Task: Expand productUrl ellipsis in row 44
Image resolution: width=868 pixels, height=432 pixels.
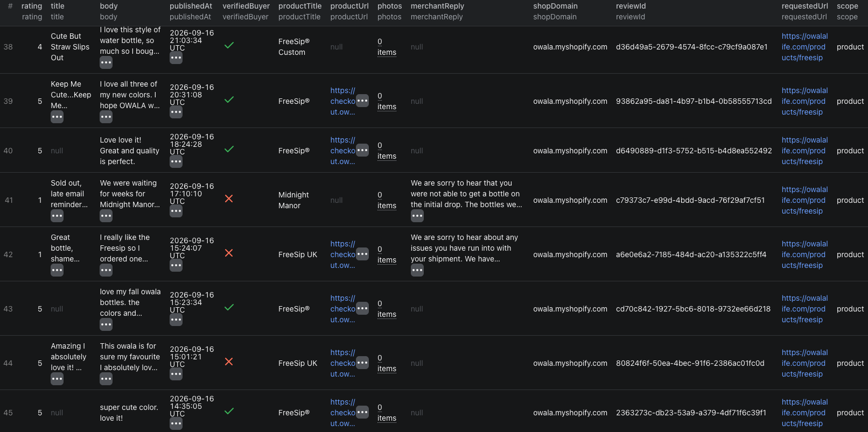Action: point(362,363)
